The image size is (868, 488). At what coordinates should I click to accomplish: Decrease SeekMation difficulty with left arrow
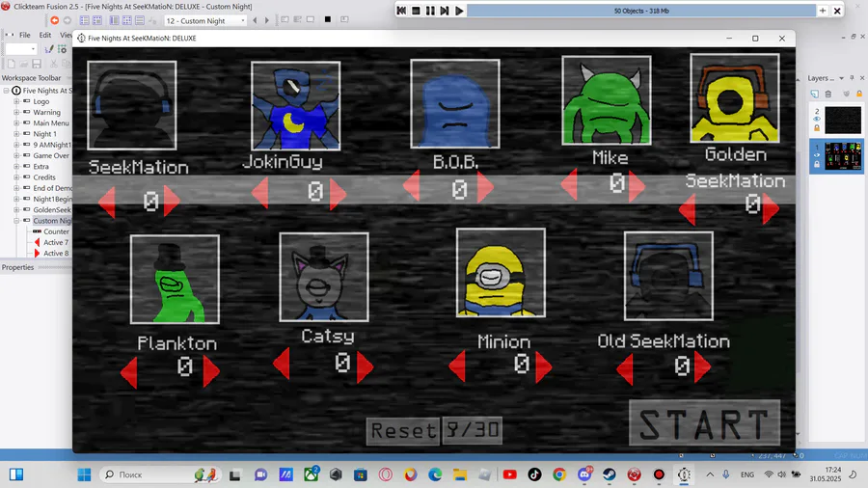(x=107, y=203)
